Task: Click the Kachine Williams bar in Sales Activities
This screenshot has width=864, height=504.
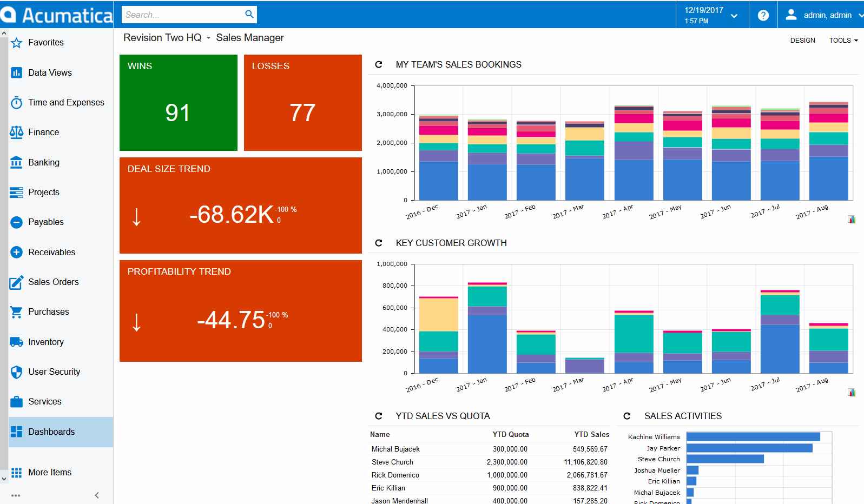Action: [753, 436]
